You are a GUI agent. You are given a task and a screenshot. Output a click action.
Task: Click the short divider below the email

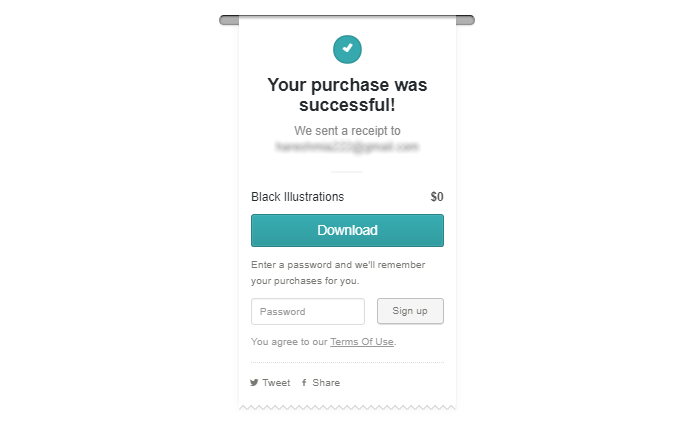(347, 172)
